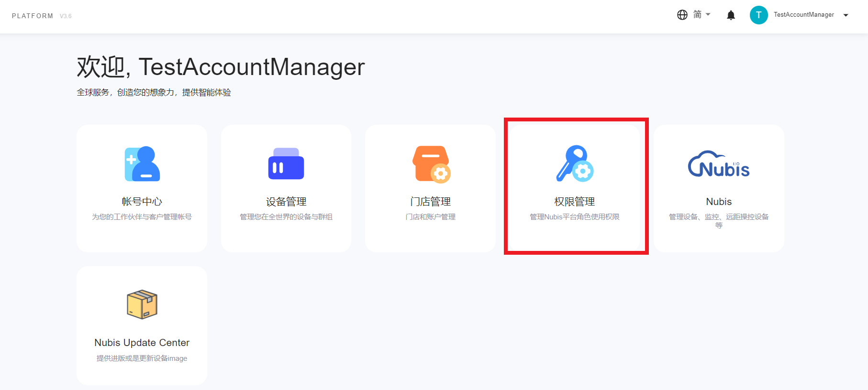
Task: Expand the 简 language dropdown arrow
Action: 708,14
